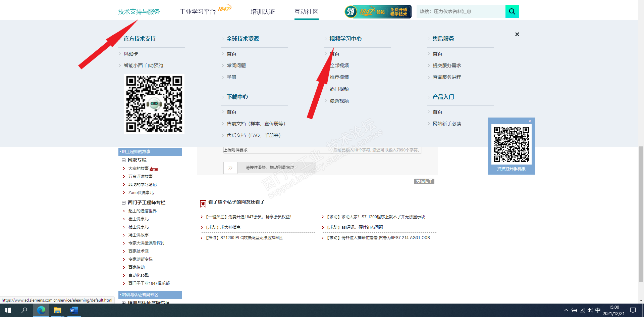Open 专家诊断专栏 column

(141, 259)
